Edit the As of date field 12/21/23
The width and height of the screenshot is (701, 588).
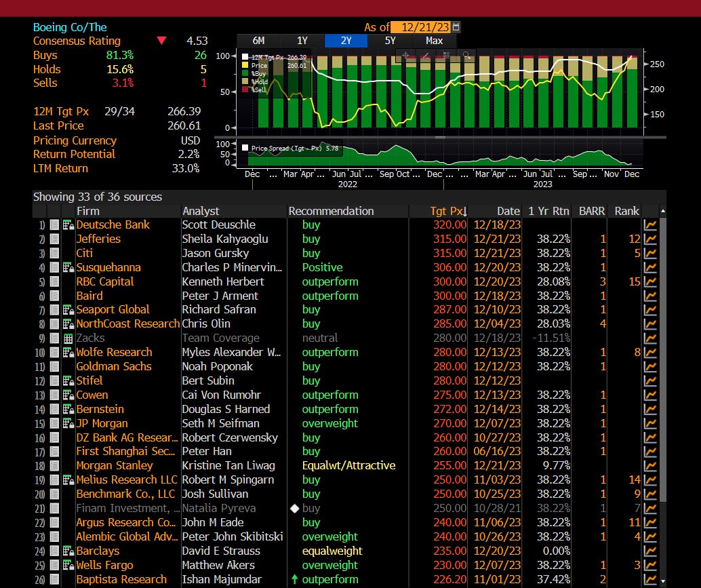[420, 27]
